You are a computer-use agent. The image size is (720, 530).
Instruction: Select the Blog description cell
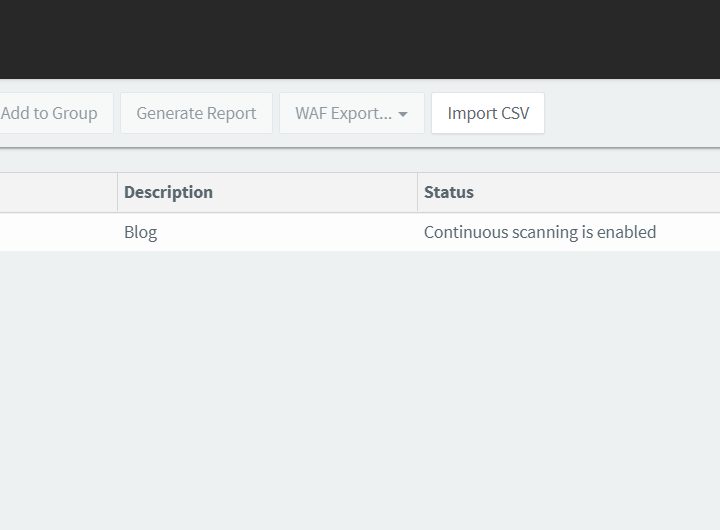pyautogui.click(x=268, y=232)
